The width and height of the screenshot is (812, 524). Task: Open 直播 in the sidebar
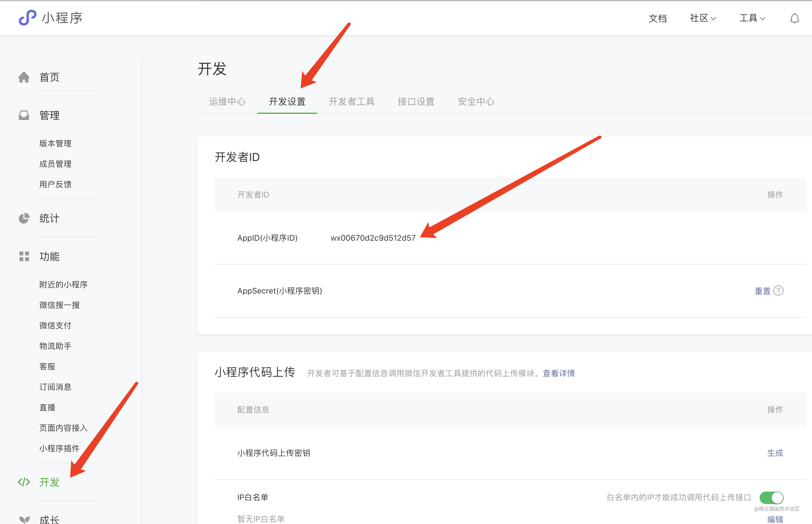(47, 407)
